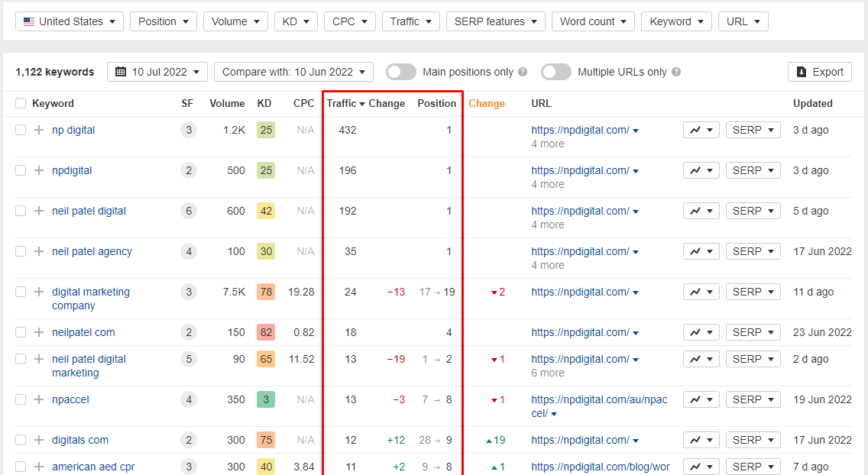Select checkbox for 'neil patel agency' row
868x475 pixels.
click(x=21, y=251)
